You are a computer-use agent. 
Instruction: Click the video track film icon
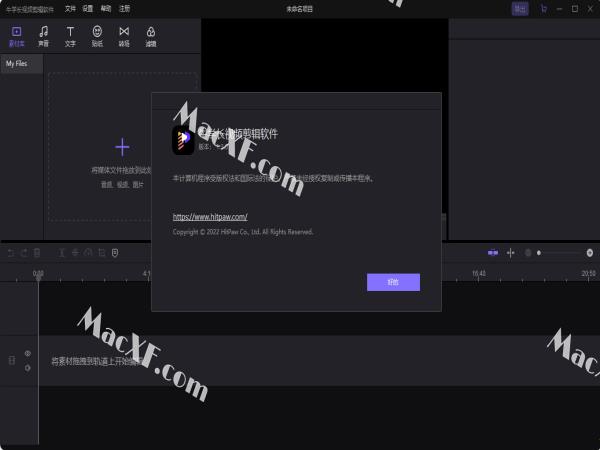coord(12,360)
